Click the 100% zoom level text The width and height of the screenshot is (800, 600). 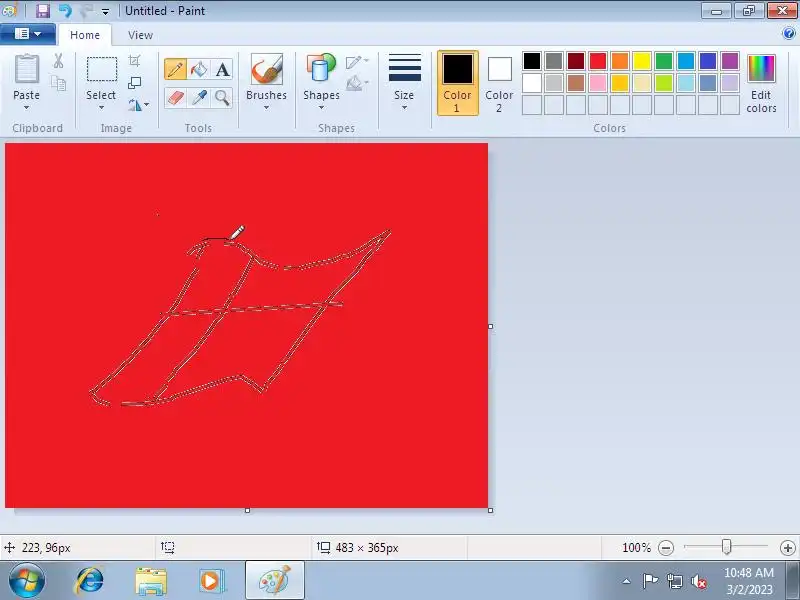(x=636, y=548)
